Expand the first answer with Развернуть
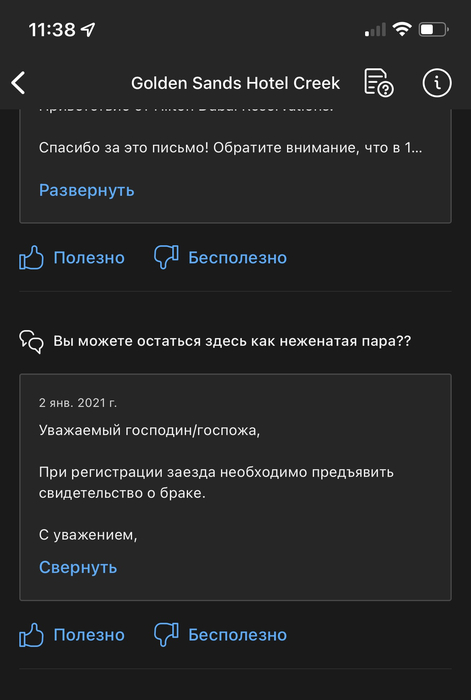The height and width of the screenshot is (700, 471). point(87,190)
